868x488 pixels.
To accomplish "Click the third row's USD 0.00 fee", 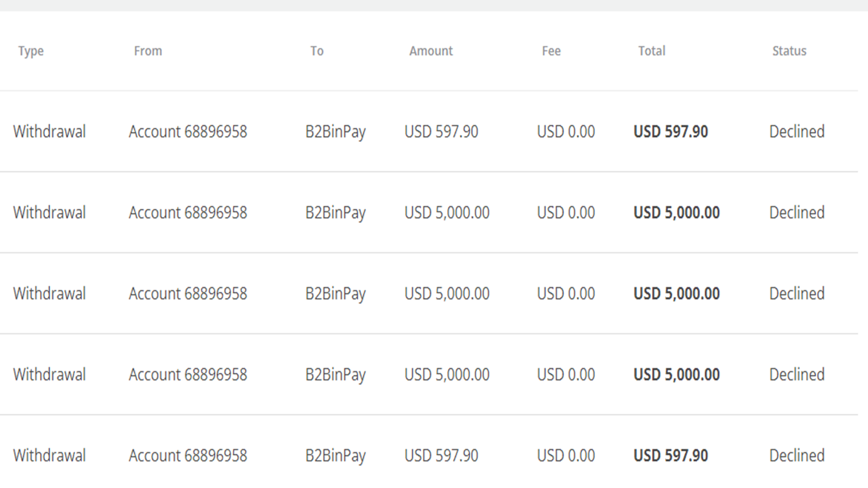I will coord(566,293).
